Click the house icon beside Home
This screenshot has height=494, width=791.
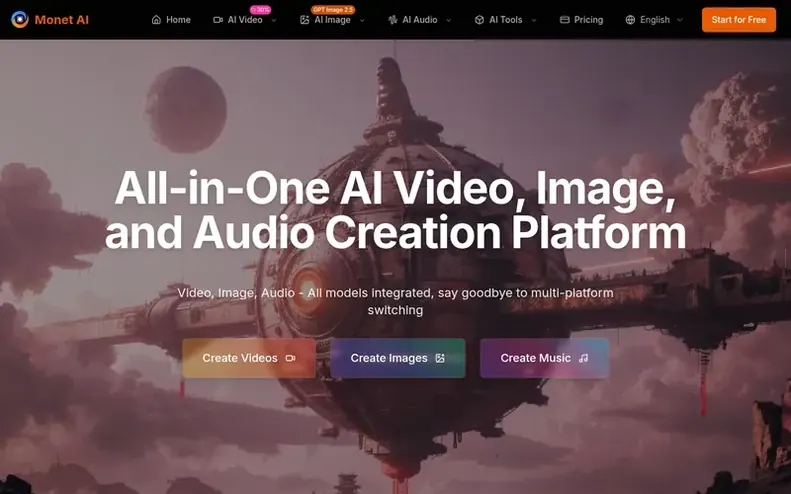click(156, 20)
